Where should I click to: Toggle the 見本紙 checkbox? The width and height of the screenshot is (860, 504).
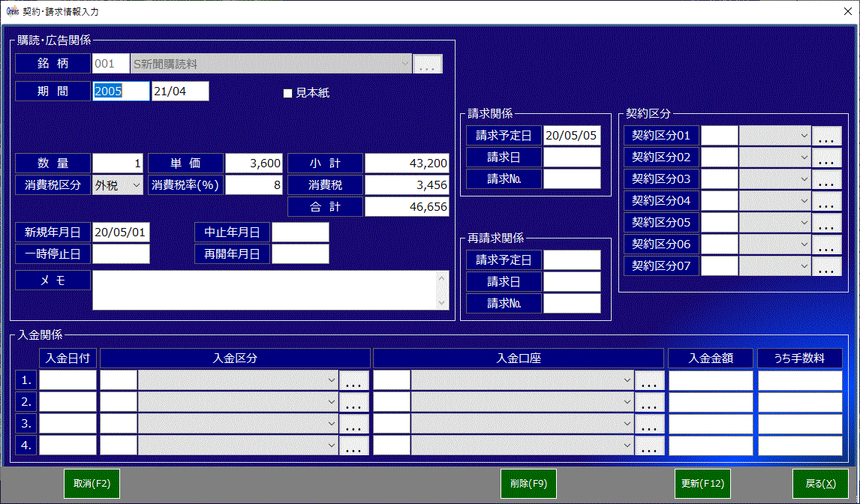[287, 94]
